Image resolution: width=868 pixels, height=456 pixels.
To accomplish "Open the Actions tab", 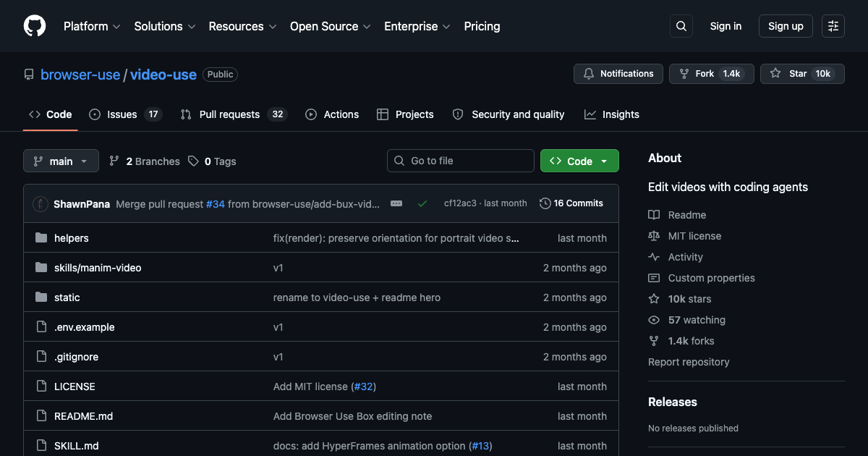I will tap(332, 114).
